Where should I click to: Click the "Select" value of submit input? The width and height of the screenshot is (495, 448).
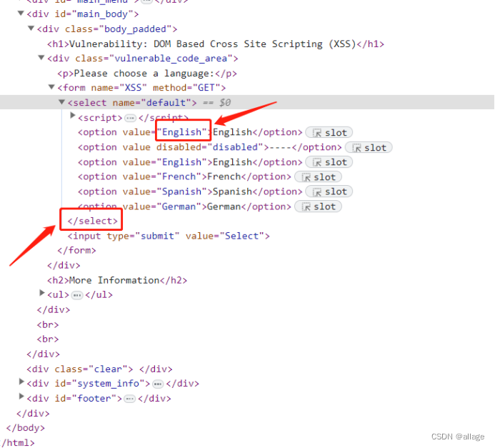coord(242,237)
